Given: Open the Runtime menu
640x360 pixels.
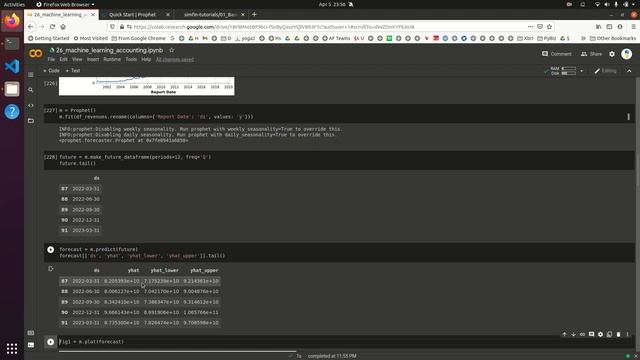Looking at the screenshot, I should (x=112, y=60).
